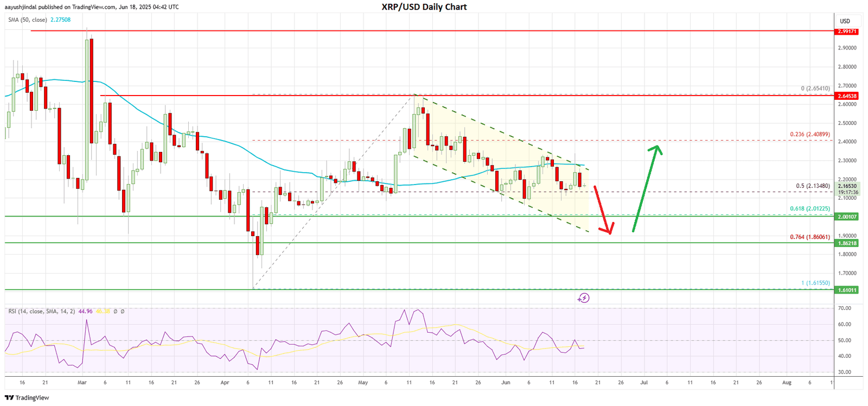868x406 pixels.
Task: Click the red downward arrow drawing
Action: tap(603, 210)
